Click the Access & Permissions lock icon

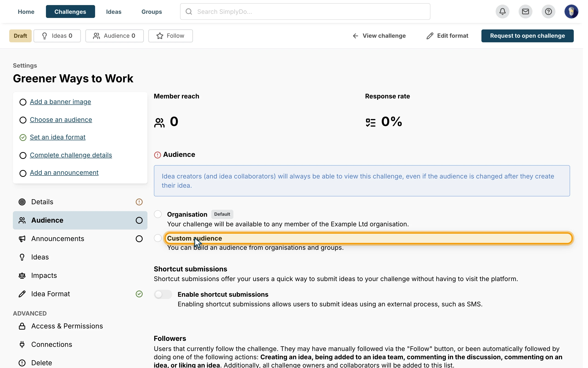22,326
